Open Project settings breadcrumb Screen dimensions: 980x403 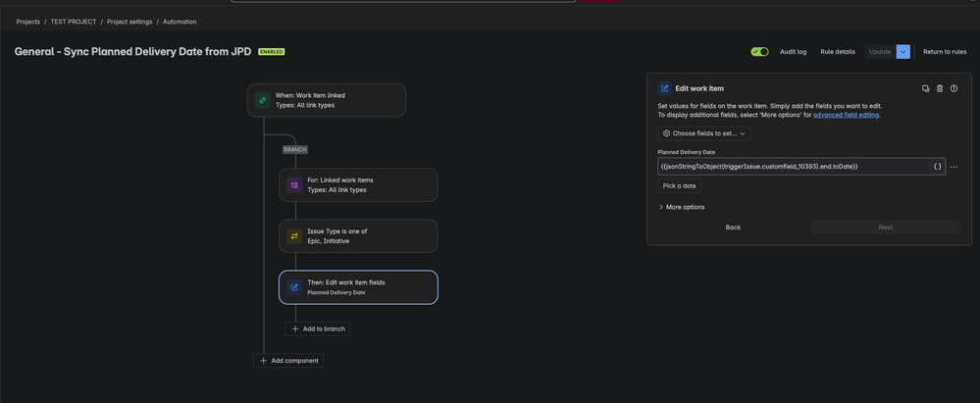click(129, 22)
